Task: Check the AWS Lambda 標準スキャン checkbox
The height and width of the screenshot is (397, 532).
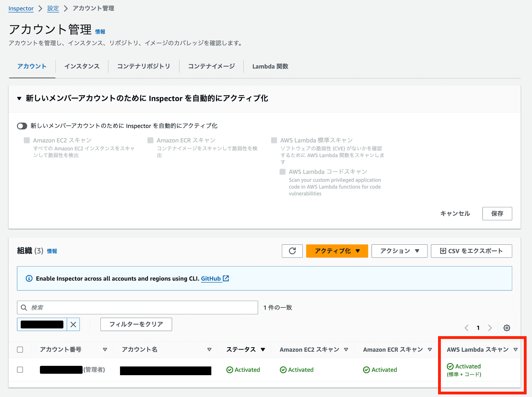Action: pos(274,140)
